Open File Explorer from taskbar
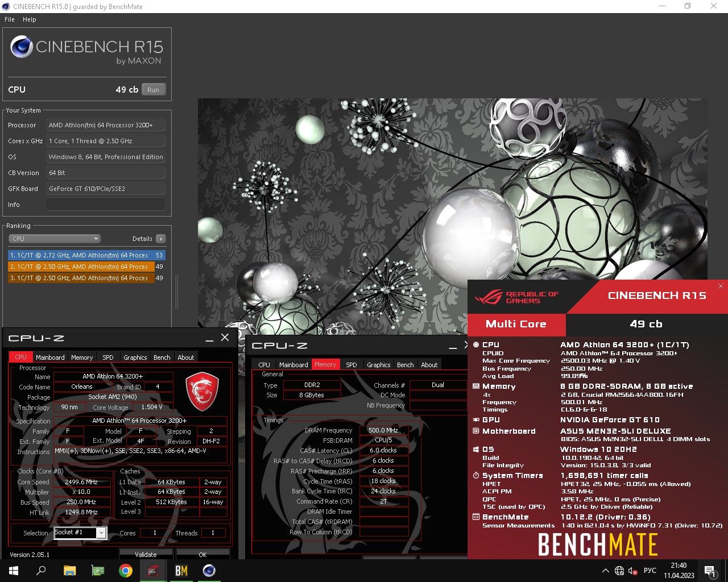 pos(69,571)
